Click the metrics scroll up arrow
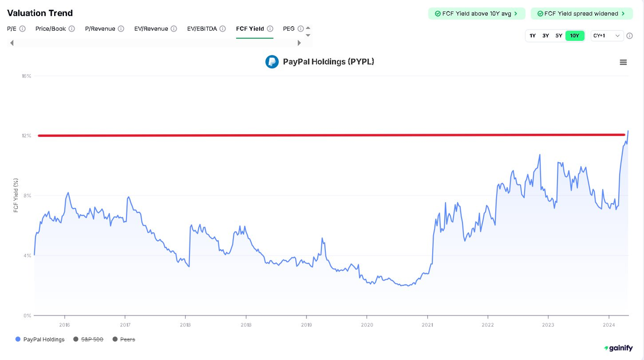Screen dimensions: 644x360 coord(308,28)
